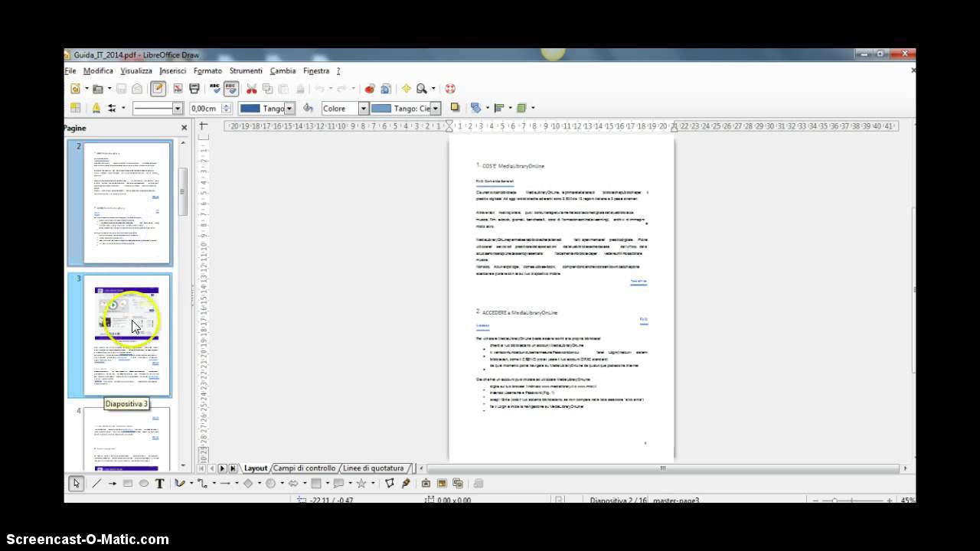Select the Basic shapes diamond tool
980x551 pixels.
click(x=248, y=483)
